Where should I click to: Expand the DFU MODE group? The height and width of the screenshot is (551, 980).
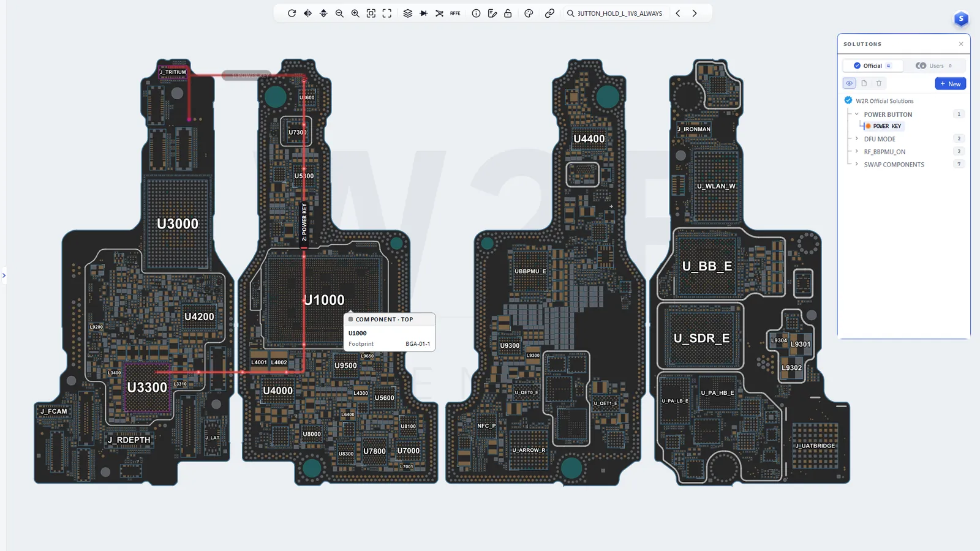click(x=857, y=139)
